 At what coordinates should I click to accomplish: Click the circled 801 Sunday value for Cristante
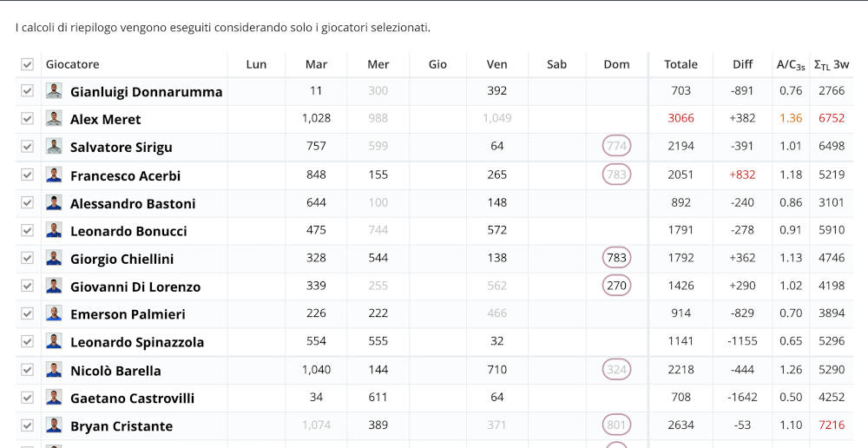click(x=616, y=426)
